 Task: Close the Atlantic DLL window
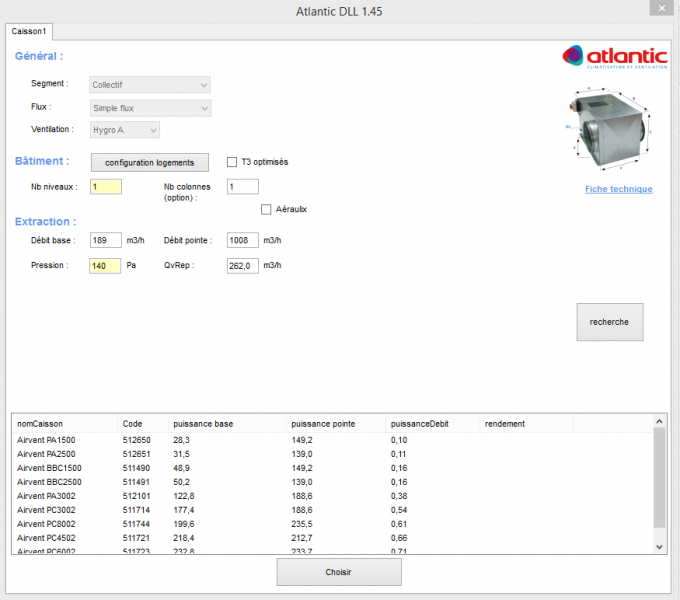click(x=662, y=8)
